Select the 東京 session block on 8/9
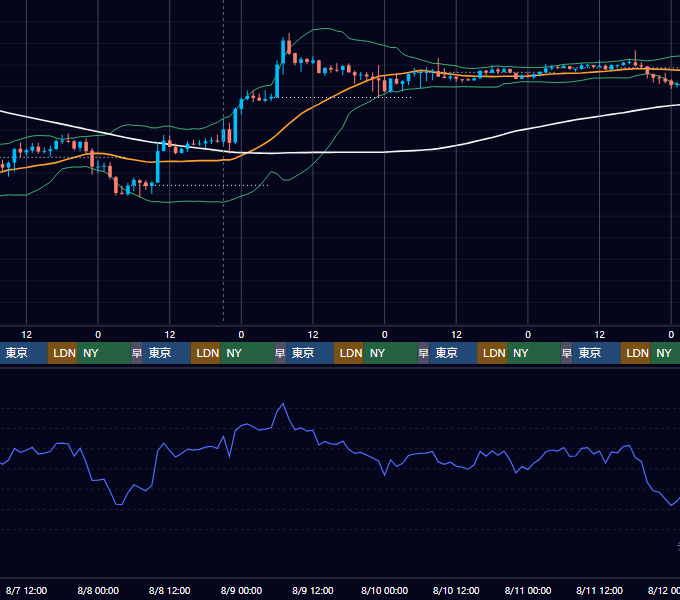The width and height of the screenshot is (680, 600). [x=310, y=353]
